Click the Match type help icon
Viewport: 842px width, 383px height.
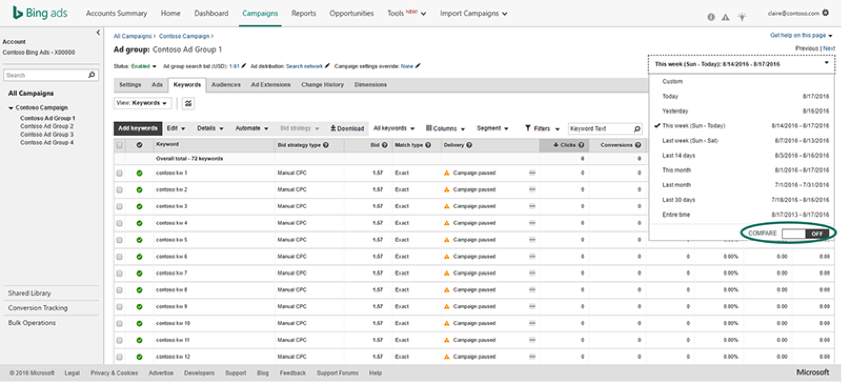(428, 145)
